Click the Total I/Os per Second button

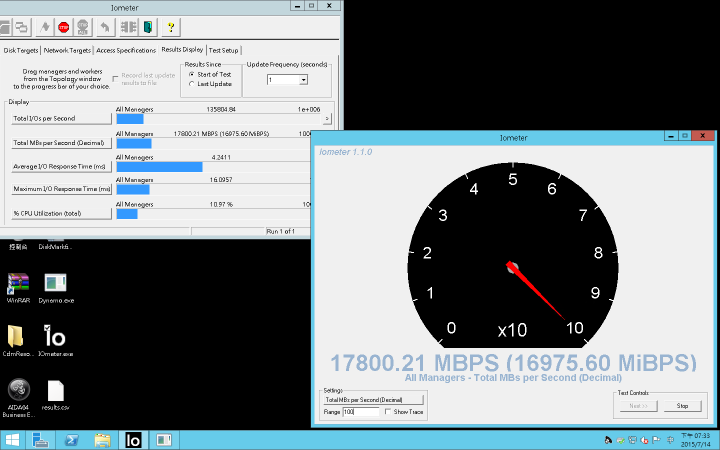[62, 118]
